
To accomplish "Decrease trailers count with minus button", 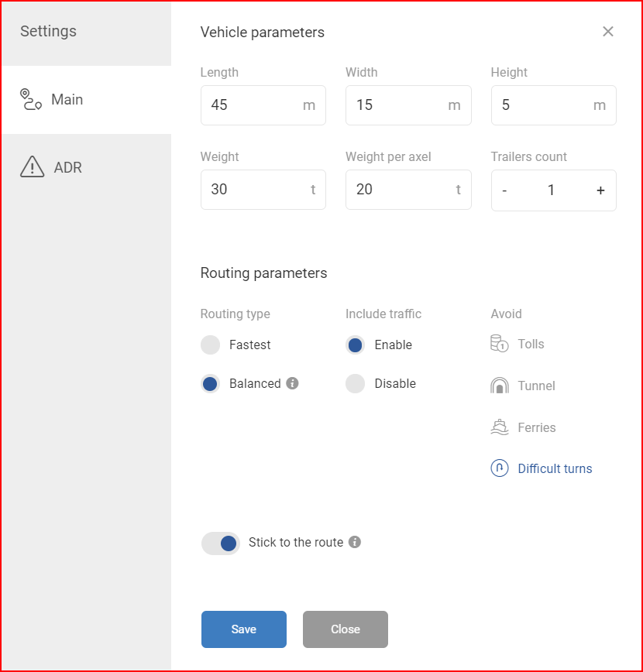I will click(x=504, y=190).
